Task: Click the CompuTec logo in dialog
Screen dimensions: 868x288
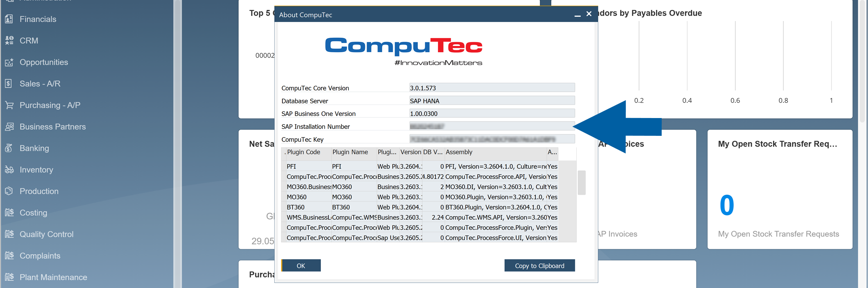Action: pyautogui.click(x=404, y=52)
